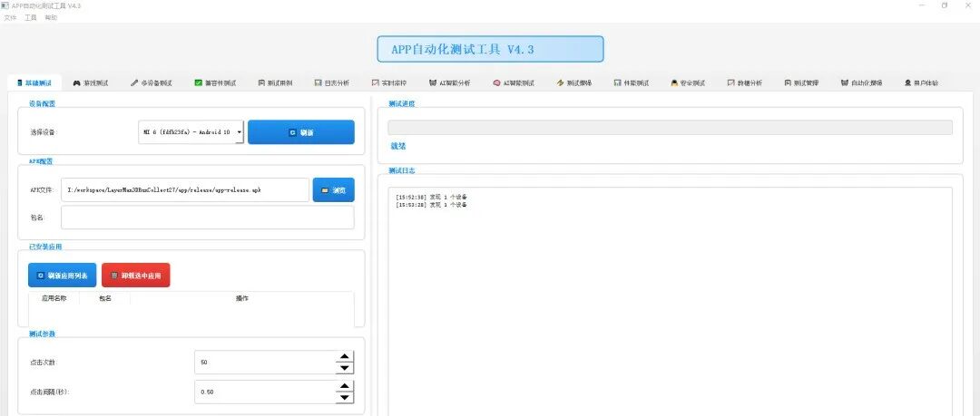Go to the 实时监控 tab
980x416 pixels.
tap(389, 83)
